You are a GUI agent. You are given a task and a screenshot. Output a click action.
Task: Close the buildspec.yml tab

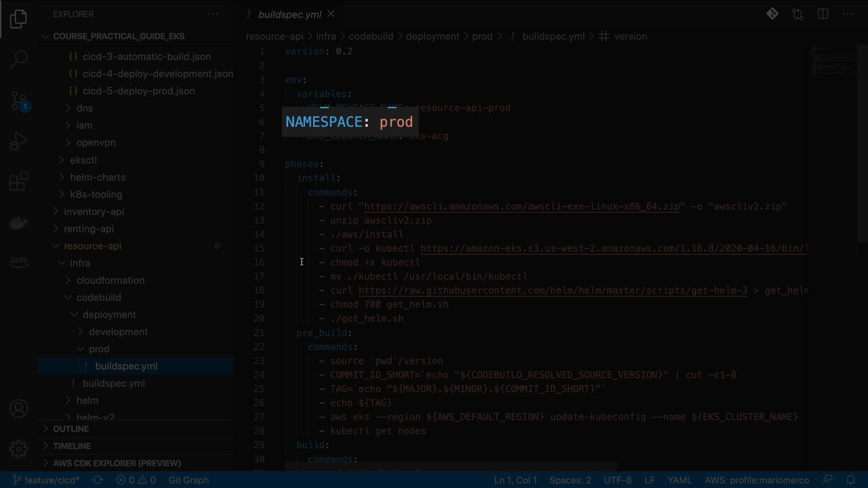pyautogui.click(x=331, y=14)
